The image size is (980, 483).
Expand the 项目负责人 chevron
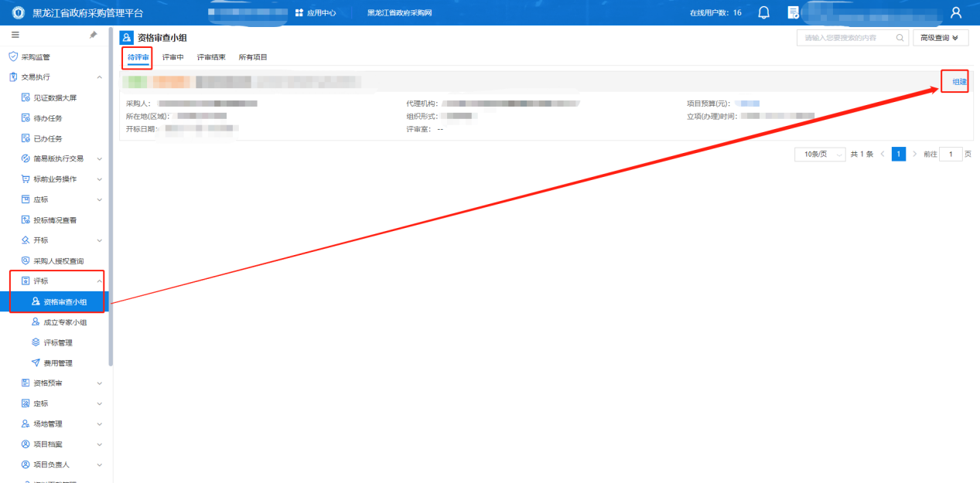tap(99, 464)
